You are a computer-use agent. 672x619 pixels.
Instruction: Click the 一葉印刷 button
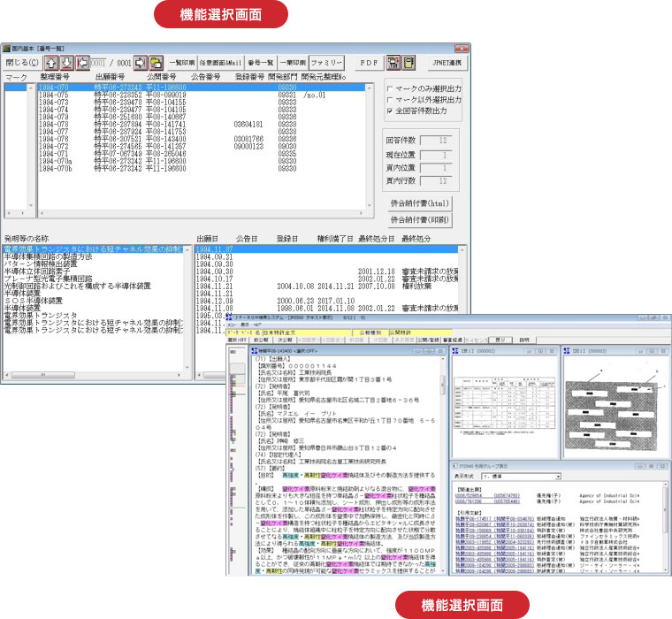pos(293,63)
